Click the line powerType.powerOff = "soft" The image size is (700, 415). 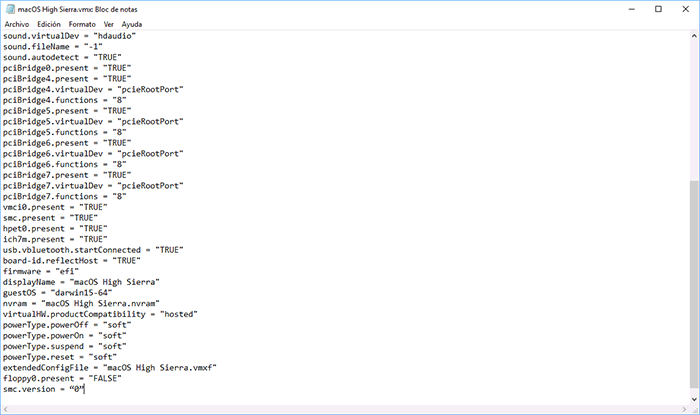pos(67,325)
